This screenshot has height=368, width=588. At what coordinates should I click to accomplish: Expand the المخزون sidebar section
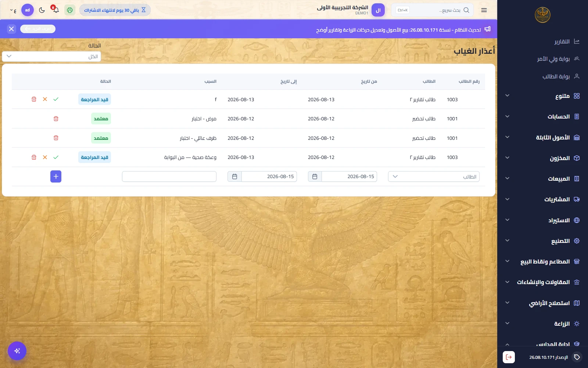542,158
